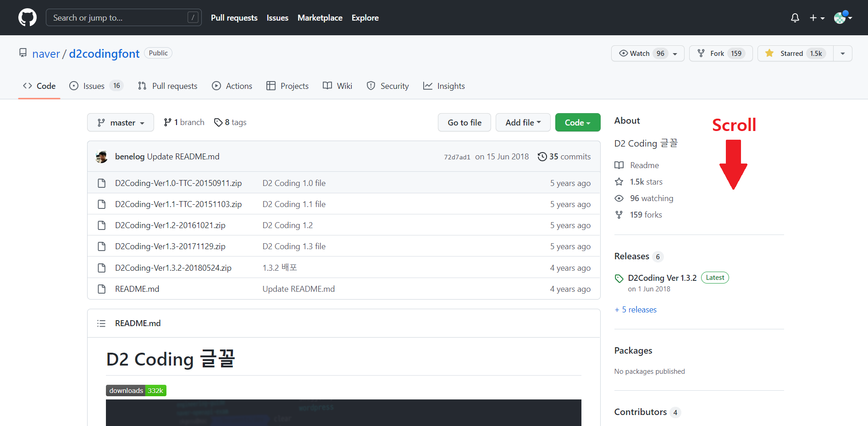Open the Add file dropdown
The width and height of the screenshot is (868, 426).
pos(523,122)
